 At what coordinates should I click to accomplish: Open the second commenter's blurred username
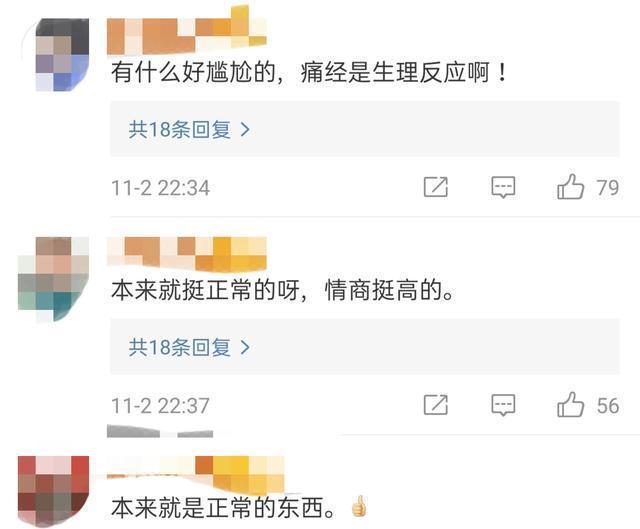click(187, 254)
